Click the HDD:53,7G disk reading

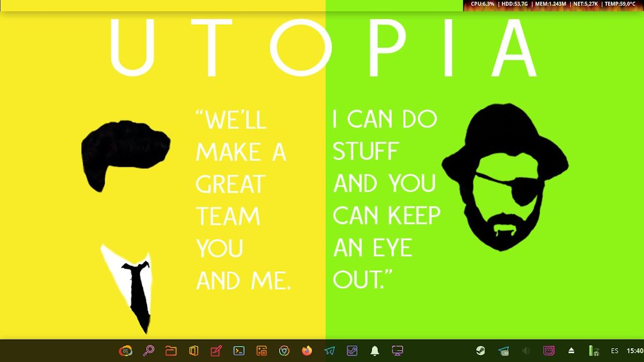pyautogui.click(x=515, y=4)
